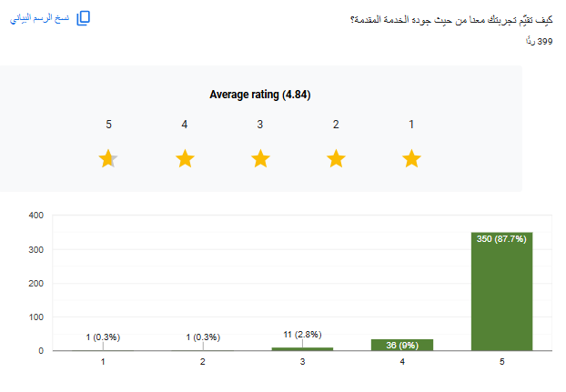Click the 'نسخ الرسم البياني' copy chart link

39,18
